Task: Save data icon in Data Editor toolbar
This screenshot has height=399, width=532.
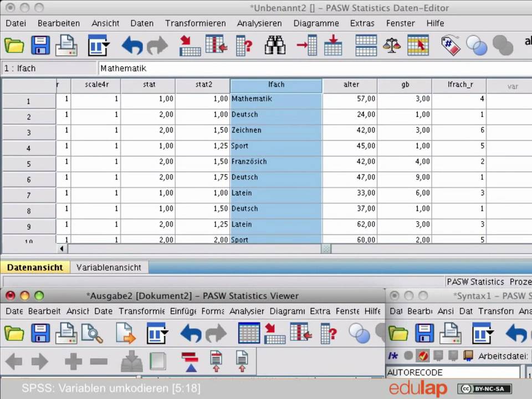Action: point(40,45)
